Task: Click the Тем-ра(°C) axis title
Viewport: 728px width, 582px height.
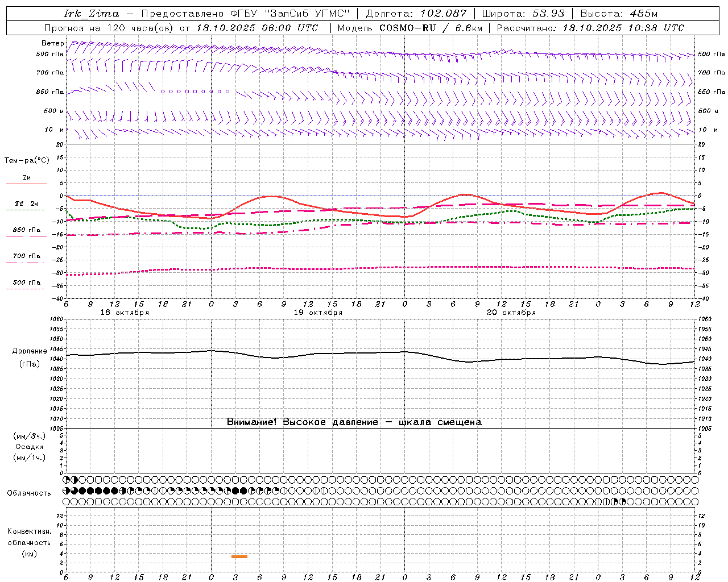Action: tap(27, 161)
